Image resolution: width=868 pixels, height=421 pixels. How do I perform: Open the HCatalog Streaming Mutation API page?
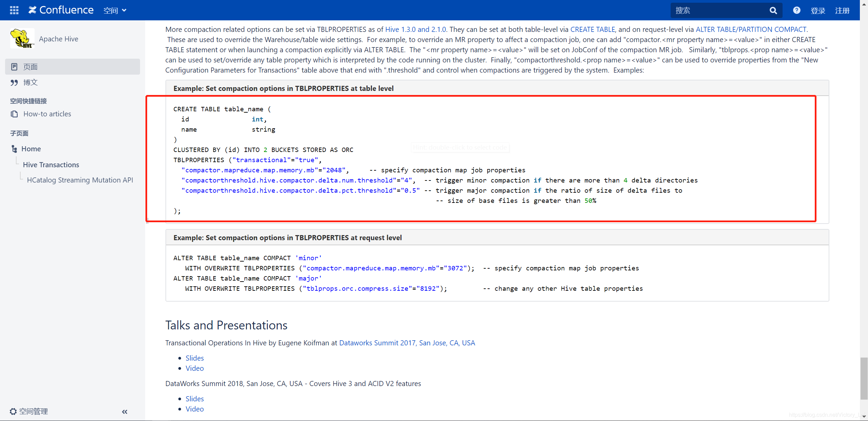click(80, 180)
